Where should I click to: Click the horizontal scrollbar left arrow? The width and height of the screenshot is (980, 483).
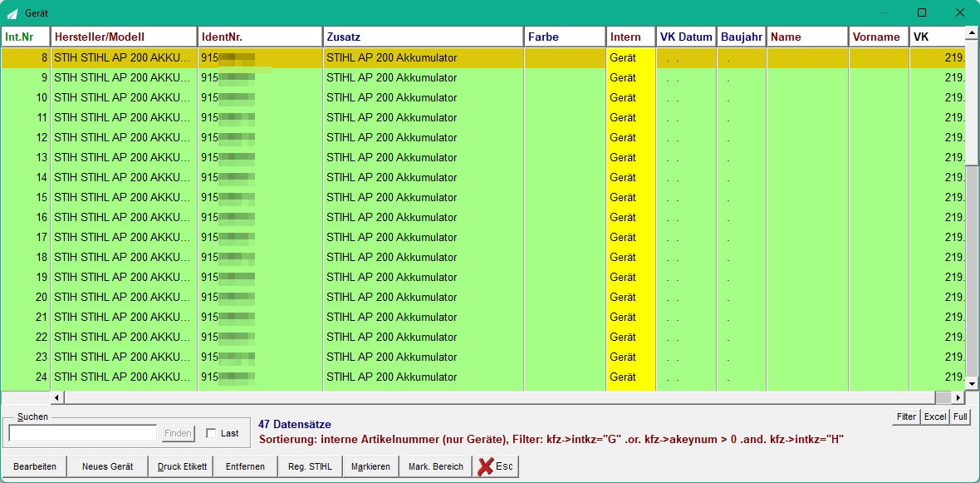tap(56, 397)
